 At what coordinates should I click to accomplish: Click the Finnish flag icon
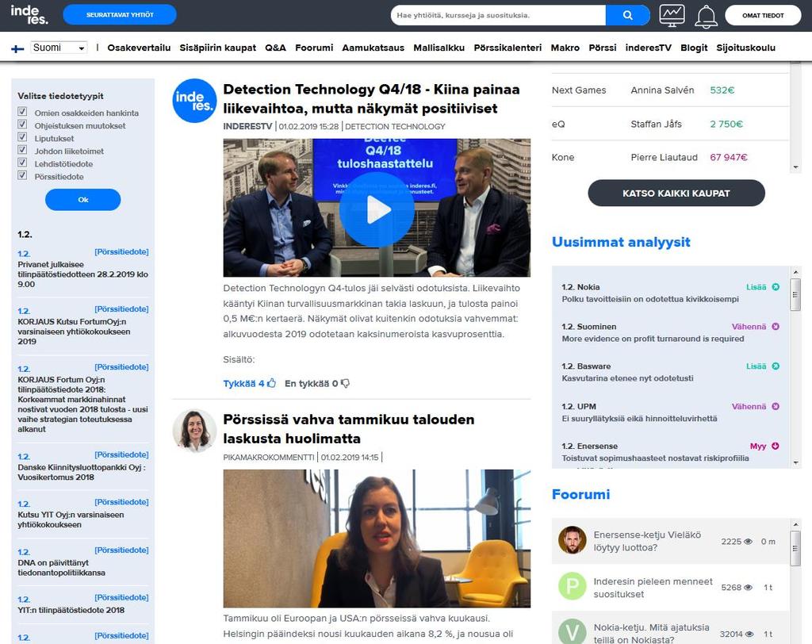coord(17,48)
